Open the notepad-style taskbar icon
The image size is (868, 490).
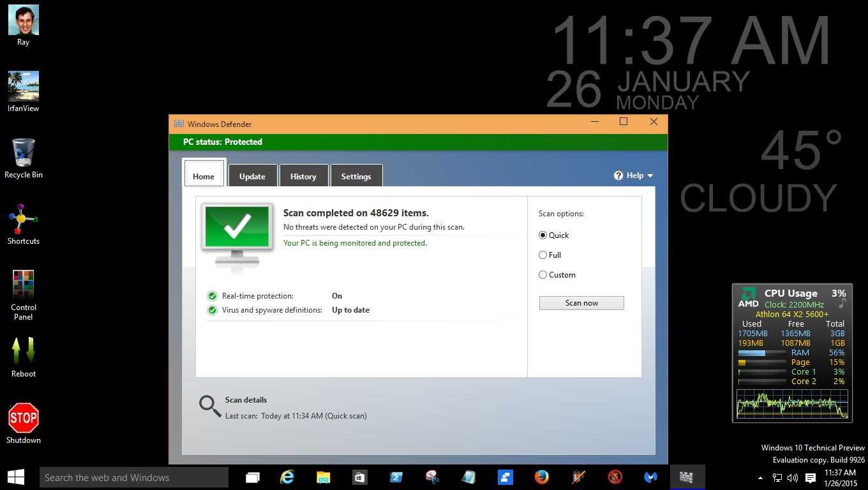pos(469,477)
